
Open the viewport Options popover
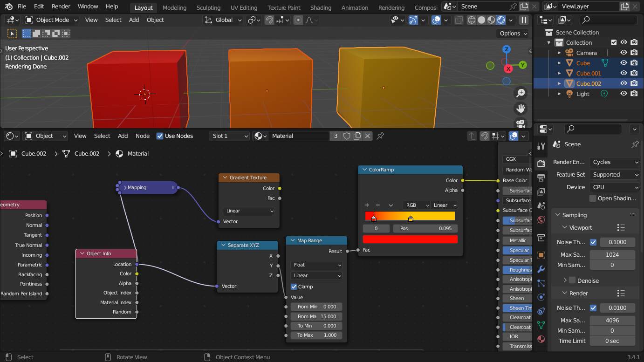point(513,34)
